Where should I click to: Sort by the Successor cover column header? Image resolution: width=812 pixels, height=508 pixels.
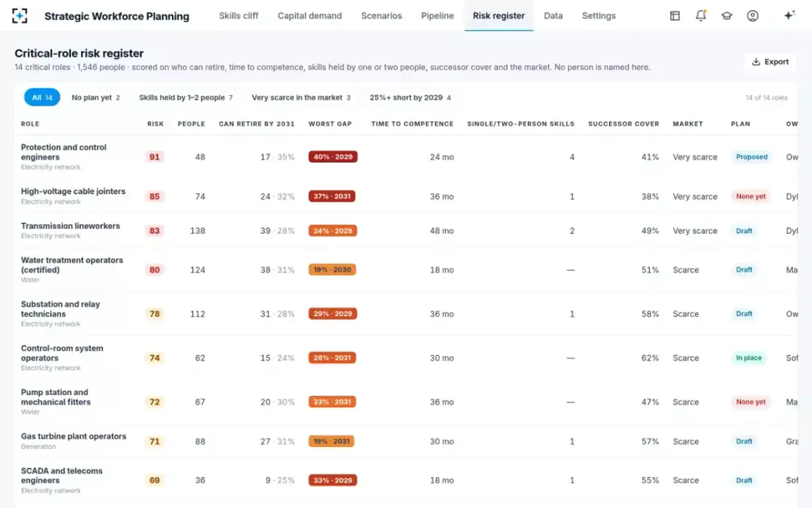coord(623,124)
